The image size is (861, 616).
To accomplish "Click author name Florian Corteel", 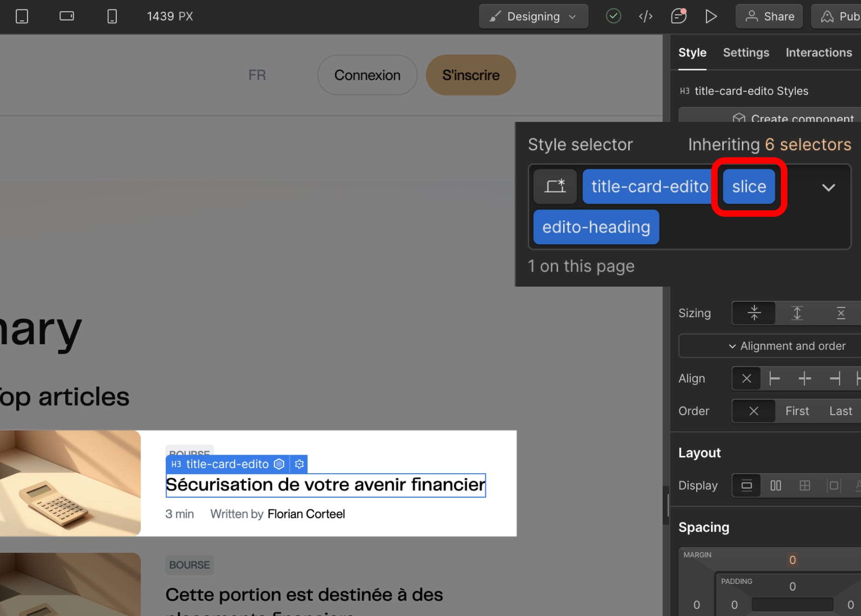I will point(306,514).
